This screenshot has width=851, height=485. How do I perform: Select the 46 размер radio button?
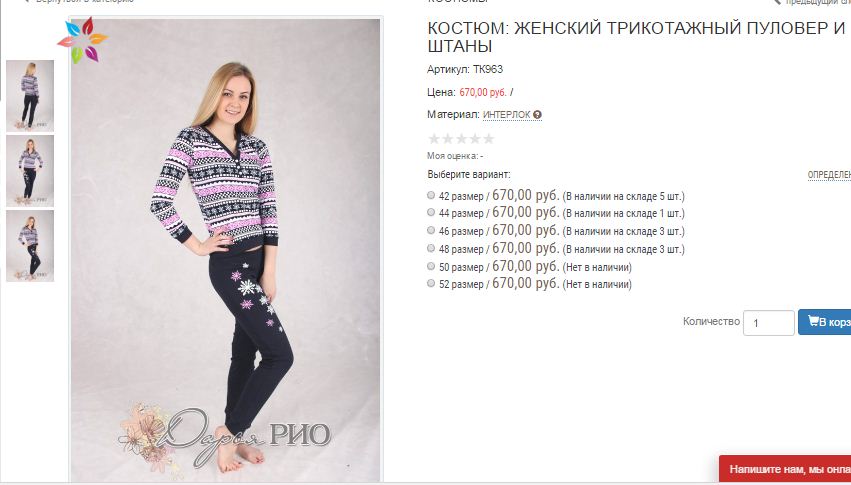tap(431, 230)
